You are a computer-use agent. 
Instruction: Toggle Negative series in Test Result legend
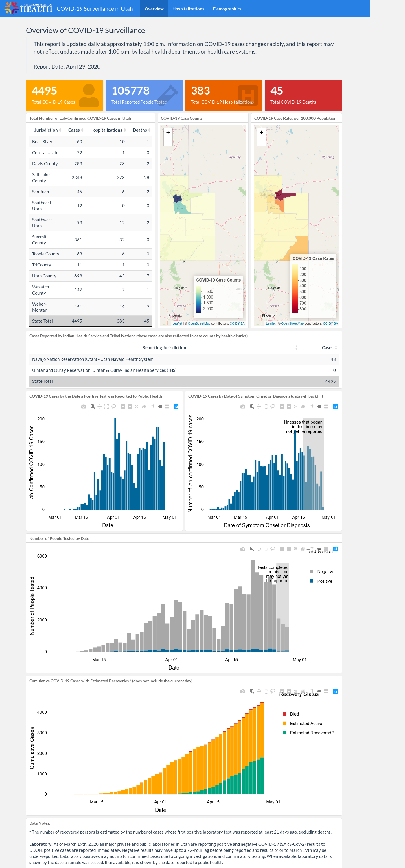coord(322,571)
